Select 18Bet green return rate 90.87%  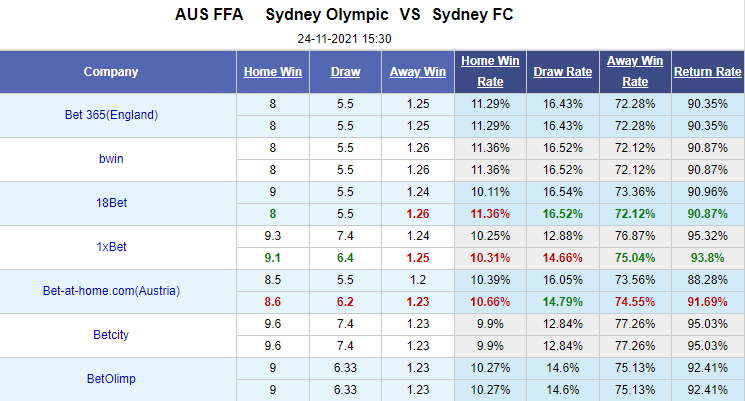coord(707,214)
